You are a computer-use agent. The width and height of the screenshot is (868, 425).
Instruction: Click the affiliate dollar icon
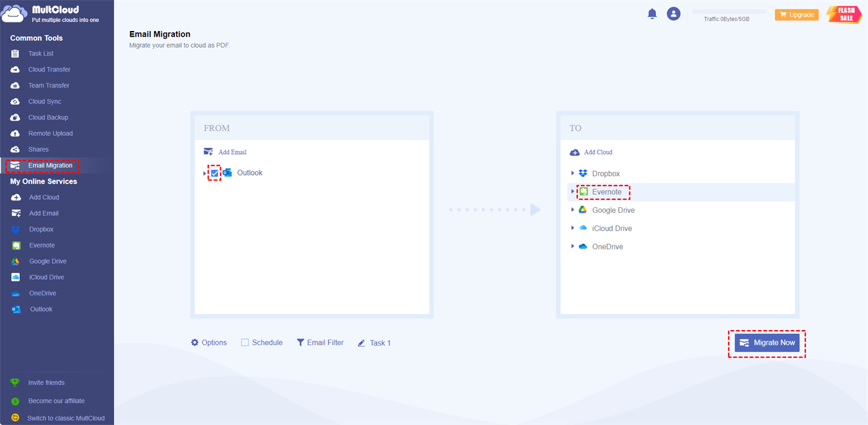pos(15,401)
